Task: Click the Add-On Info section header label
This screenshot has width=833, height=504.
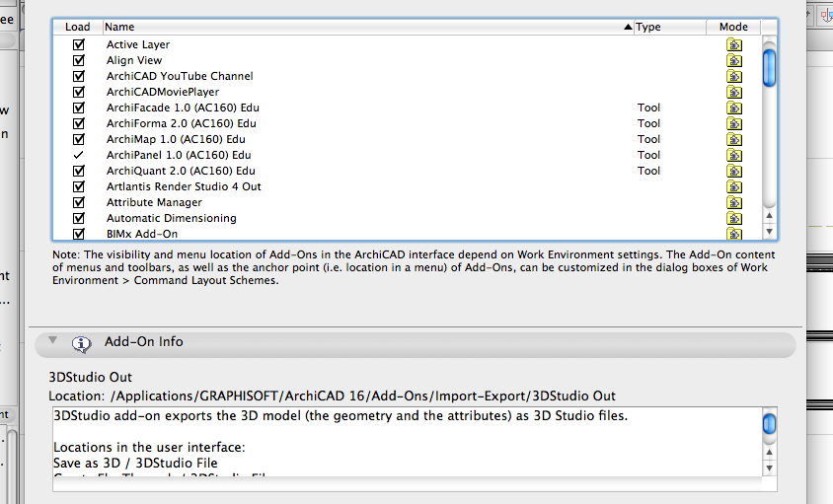Action: click(143, 341)
